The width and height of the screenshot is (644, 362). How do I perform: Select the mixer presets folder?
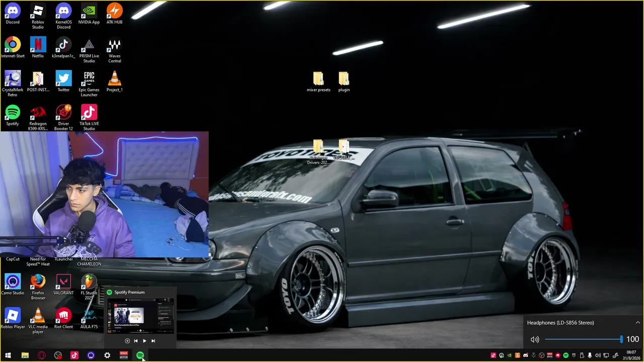point(318,81)
